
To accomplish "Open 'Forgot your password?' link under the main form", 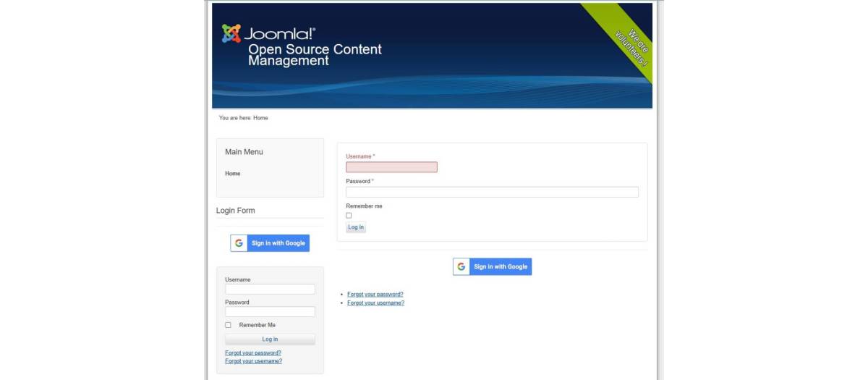I will point(375,295).
